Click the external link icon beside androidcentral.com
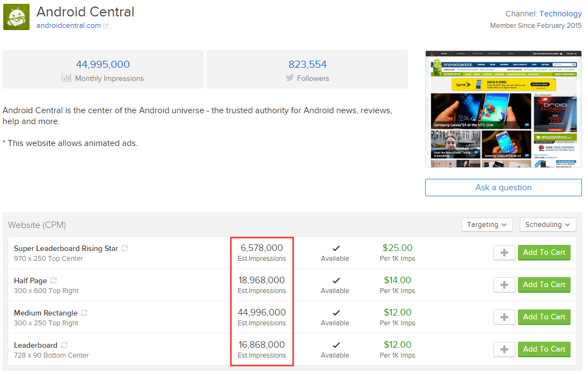 [106, 26]
